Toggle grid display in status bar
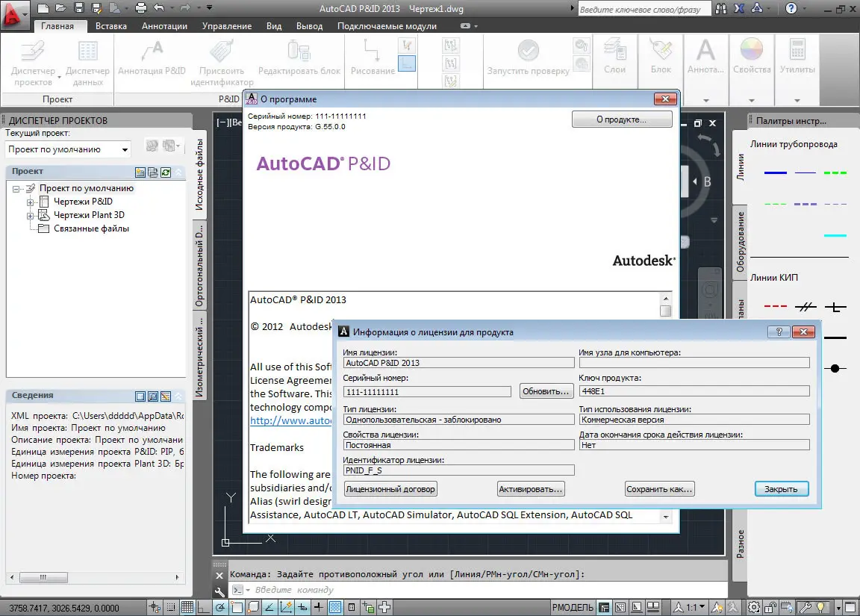 pyautogui.click(x=187, y=607)
